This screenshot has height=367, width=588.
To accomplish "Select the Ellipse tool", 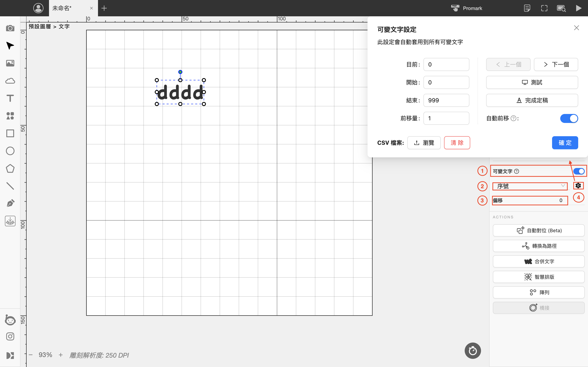I will pyautogui.click(x=10, y=151).
